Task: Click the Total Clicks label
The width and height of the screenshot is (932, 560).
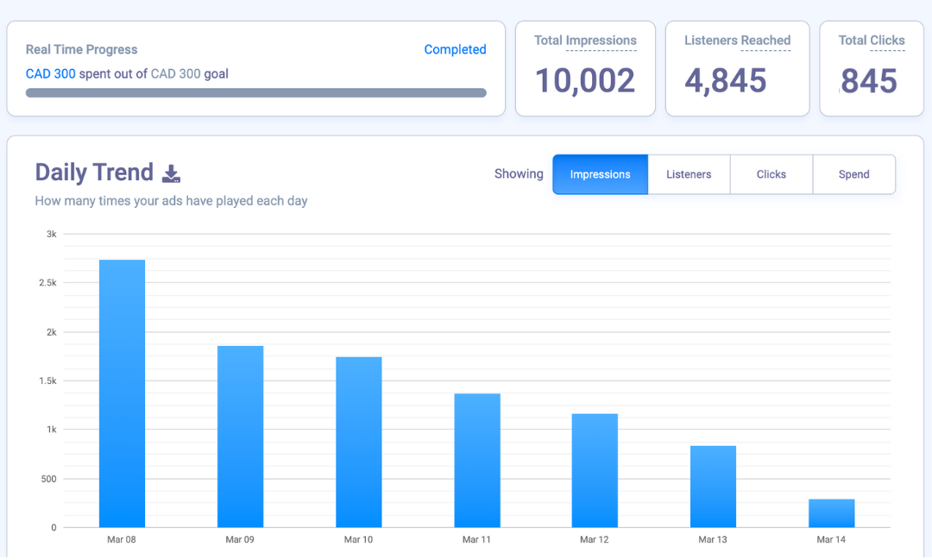Action: (x=871, y=41)
